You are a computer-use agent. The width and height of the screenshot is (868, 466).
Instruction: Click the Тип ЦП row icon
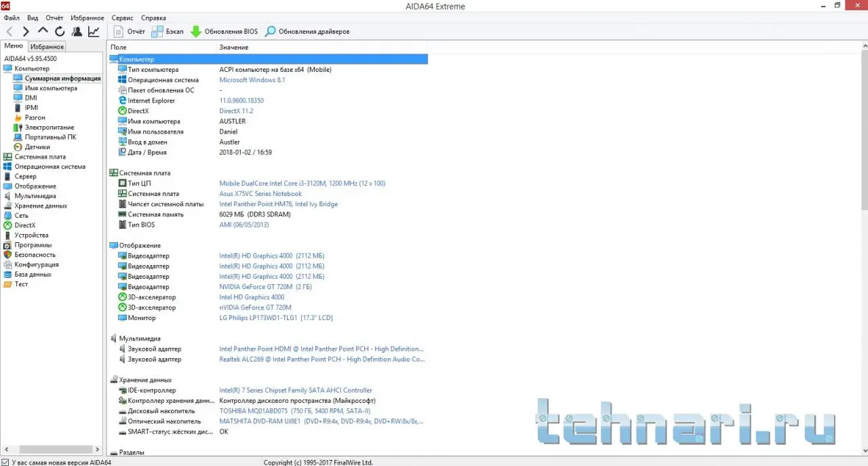pos(122,183)
